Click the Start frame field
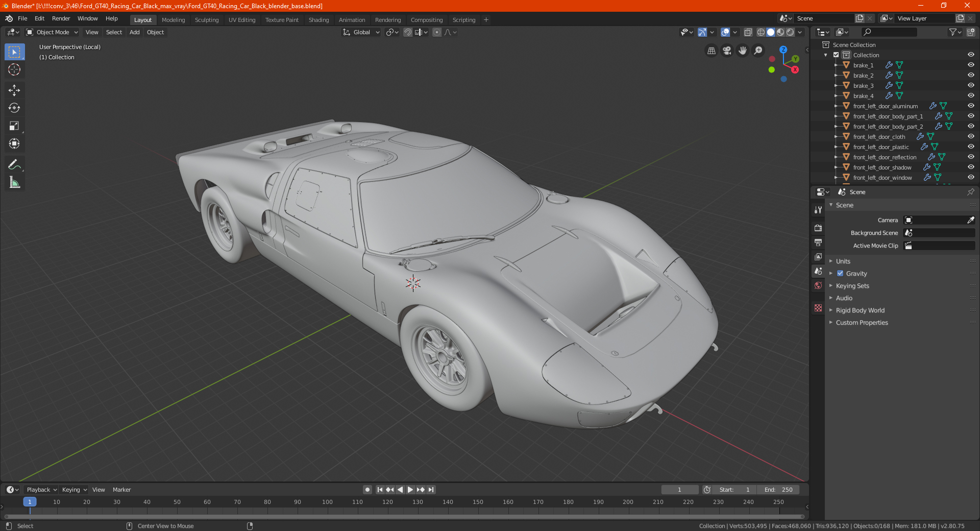Screen dimensions: 980x531 (x=734, y=490)
